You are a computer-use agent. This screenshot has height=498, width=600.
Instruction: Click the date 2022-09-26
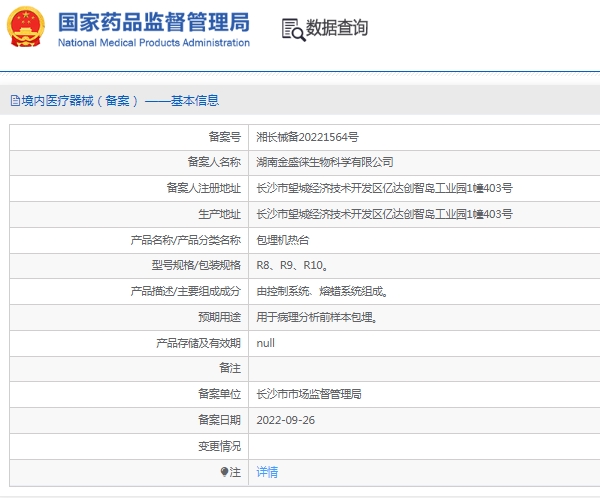(x=285, y=420)
